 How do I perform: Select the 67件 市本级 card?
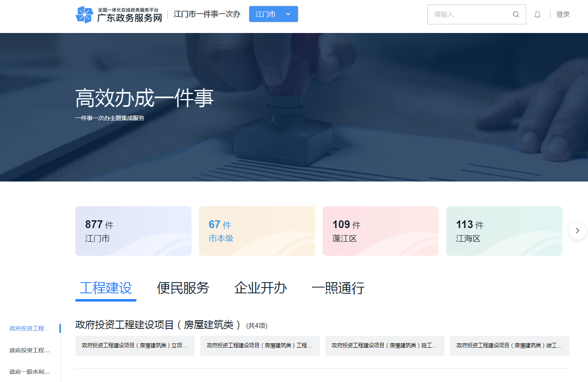(x=257, y=231)
